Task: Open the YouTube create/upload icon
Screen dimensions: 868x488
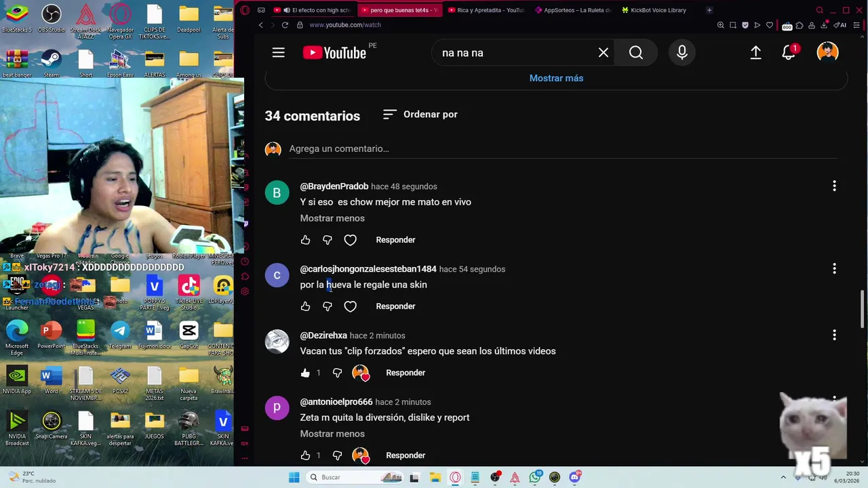Action: [755, 52]
